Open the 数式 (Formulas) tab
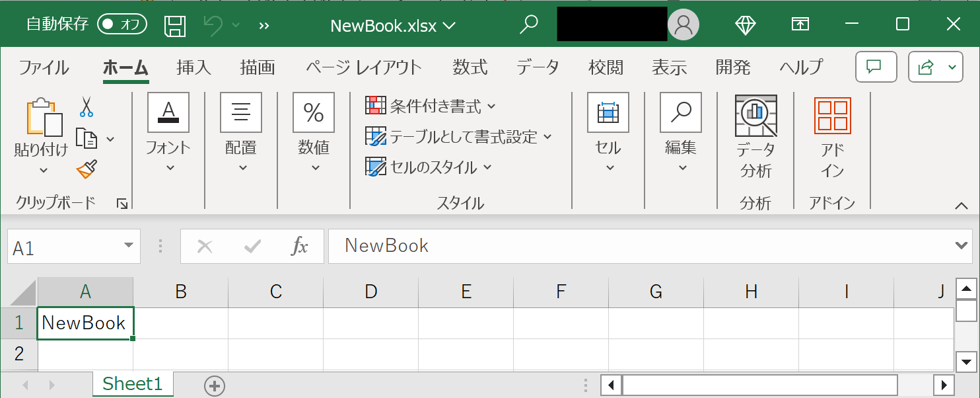 click(470, 67)
